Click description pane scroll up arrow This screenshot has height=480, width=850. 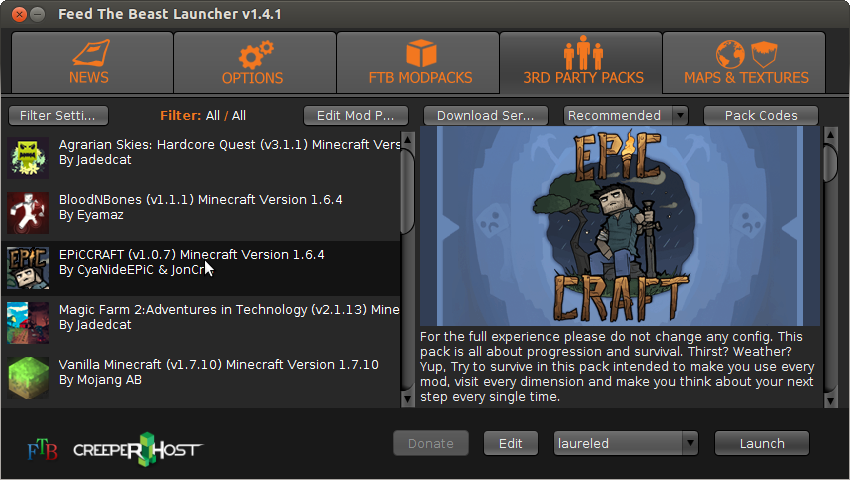[x=830, y=134]
